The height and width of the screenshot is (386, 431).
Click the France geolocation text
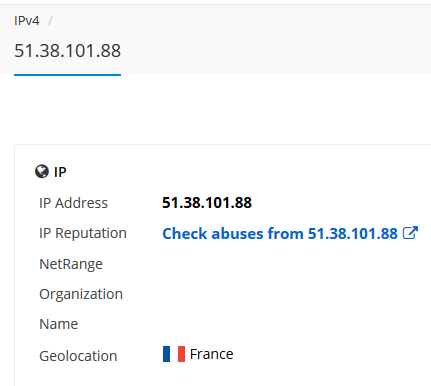click(211, 354)
